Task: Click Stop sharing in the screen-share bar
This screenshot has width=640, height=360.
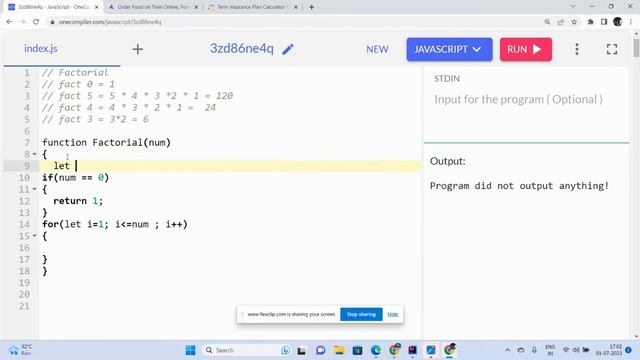Action: pyautogui.click(x=361, y=314)
